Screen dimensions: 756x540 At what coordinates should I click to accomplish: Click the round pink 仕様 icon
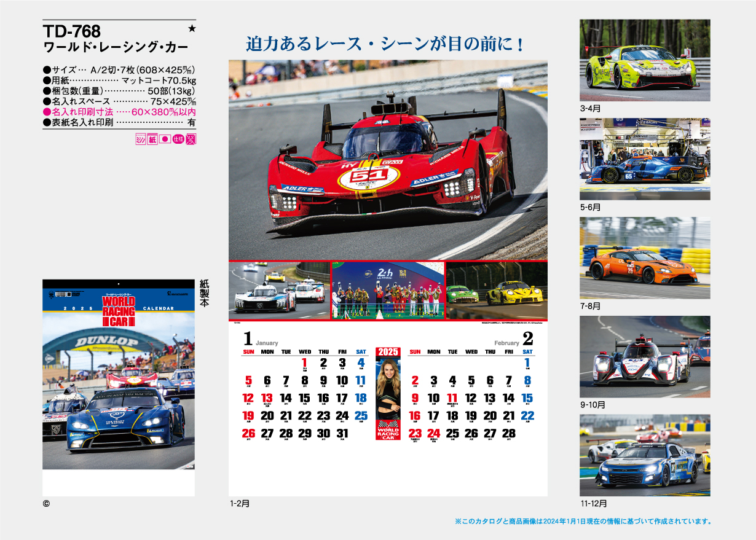point(178,139)
